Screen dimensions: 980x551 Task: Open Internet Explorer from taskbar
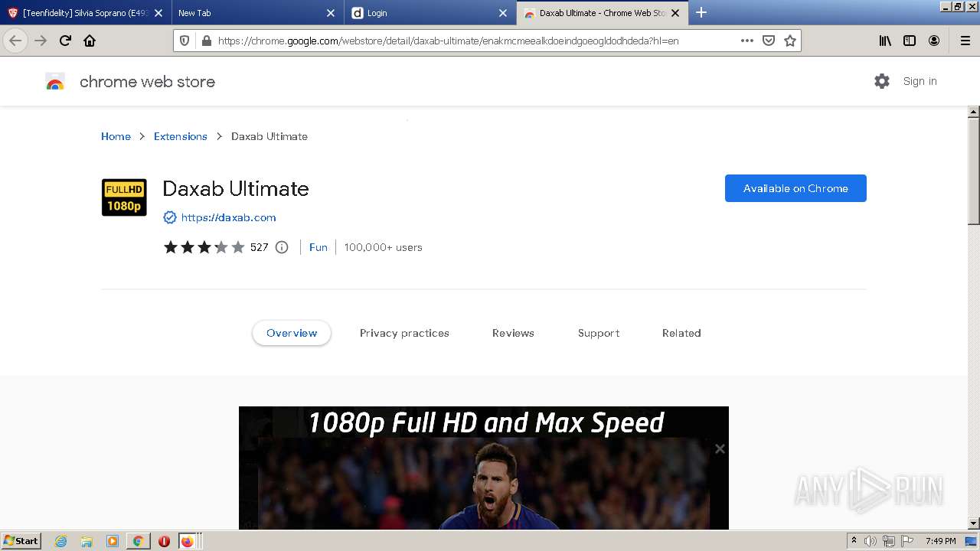click(x=60, y=541)
